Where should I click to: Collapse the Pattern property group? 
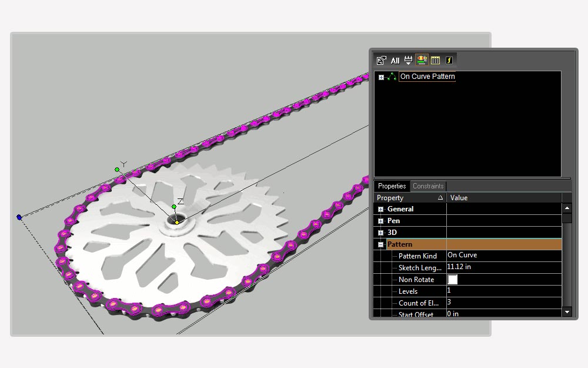click(x=380, y=244)
